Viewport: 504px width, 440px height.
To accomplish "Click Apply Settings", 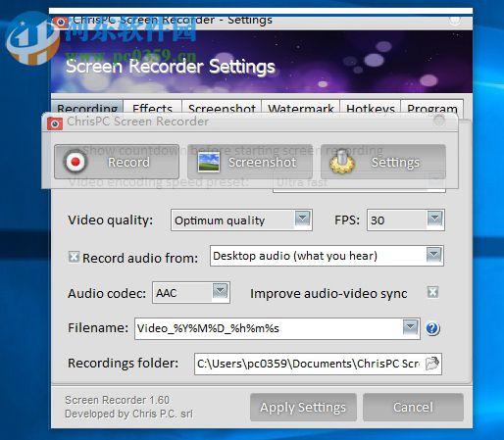I will point(303,407).
